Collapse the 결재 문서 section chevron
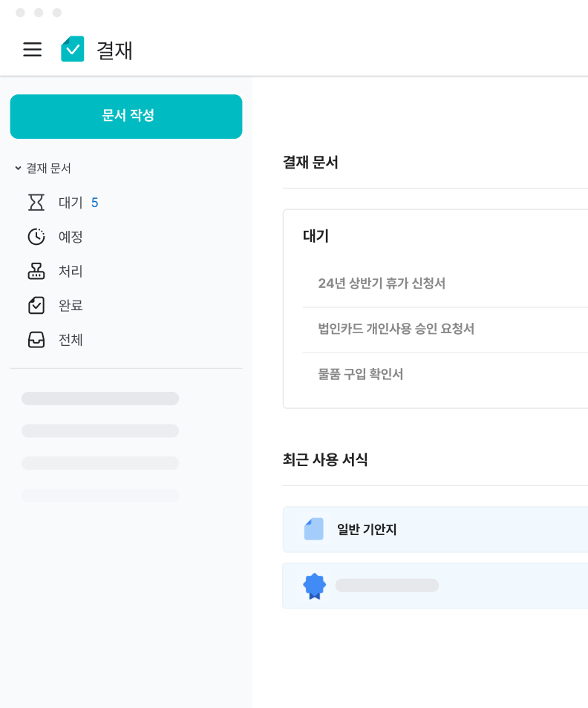The width and height of the screenshot is (588, 708). pos(18,168)
